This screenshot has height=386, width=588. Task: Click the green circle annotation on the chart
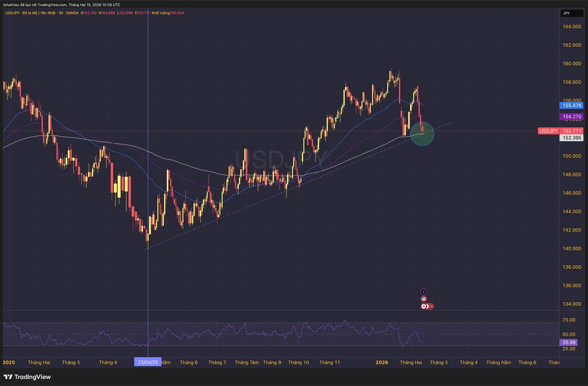point(423,134)
